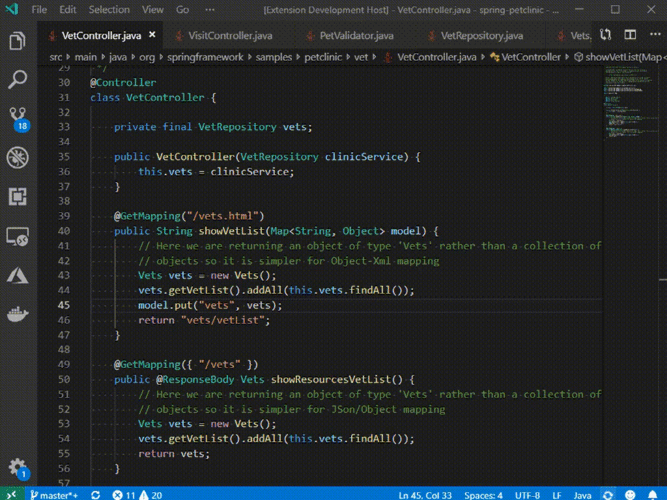Expand breadcrumb 'java' folder
Image resolution: width=667 pixels, height=500 pixels.
[118, 57]
